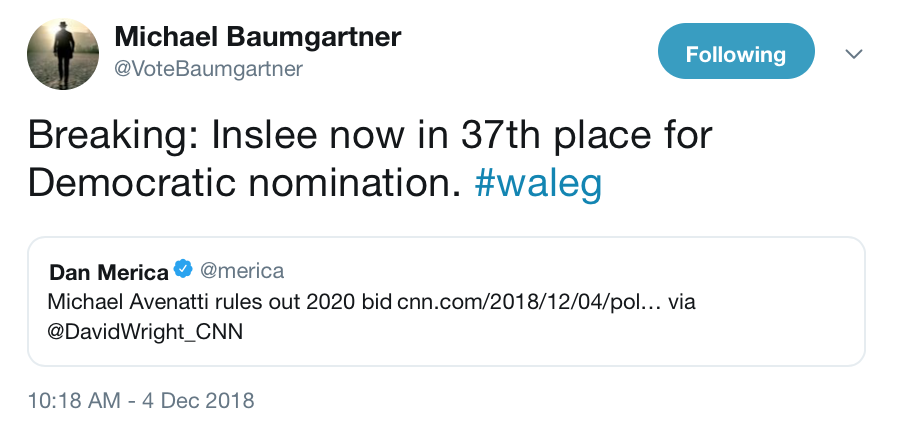Image resolution: width=908 pixels, height=430 pixels.
Task: Click the blue verified badge beside Dan Merica
Action: tap(183, 269)
